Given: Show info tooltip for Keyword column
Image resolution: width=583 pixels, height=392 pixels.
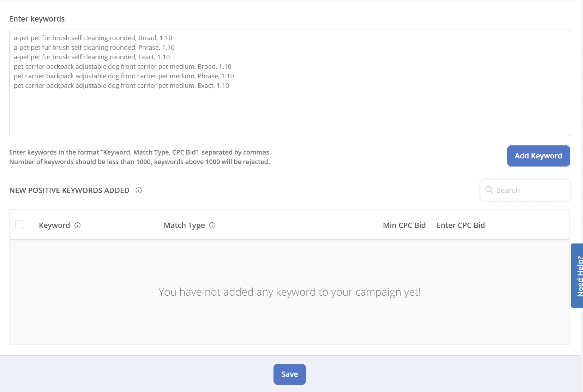Looking at the screenshot, I should 78,225.
